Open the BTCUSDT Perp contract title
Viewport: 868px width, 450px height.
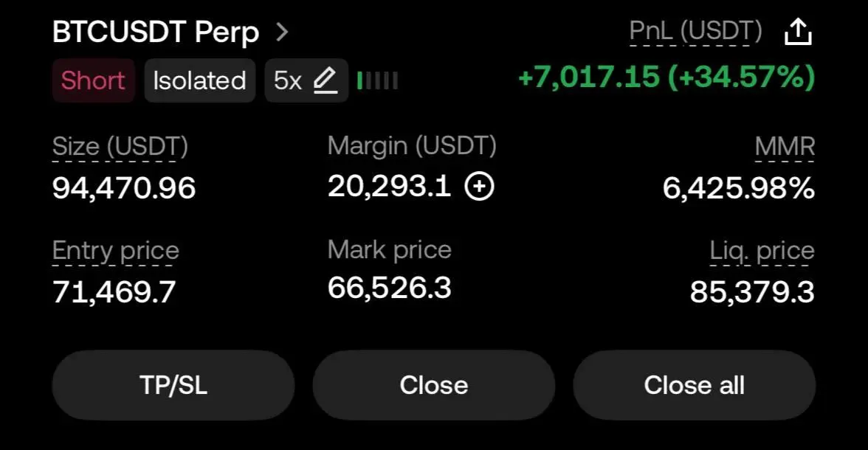point(156,32)
